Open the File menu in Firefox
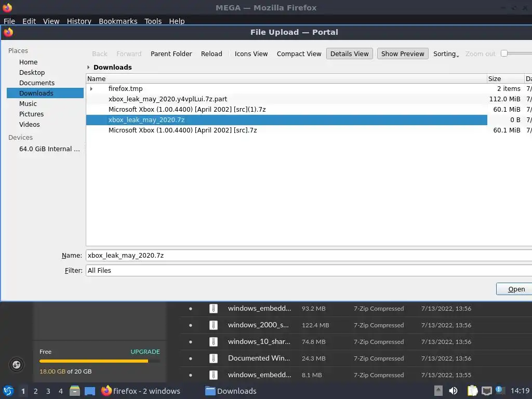532x399 pixels. tap(9, 21)
